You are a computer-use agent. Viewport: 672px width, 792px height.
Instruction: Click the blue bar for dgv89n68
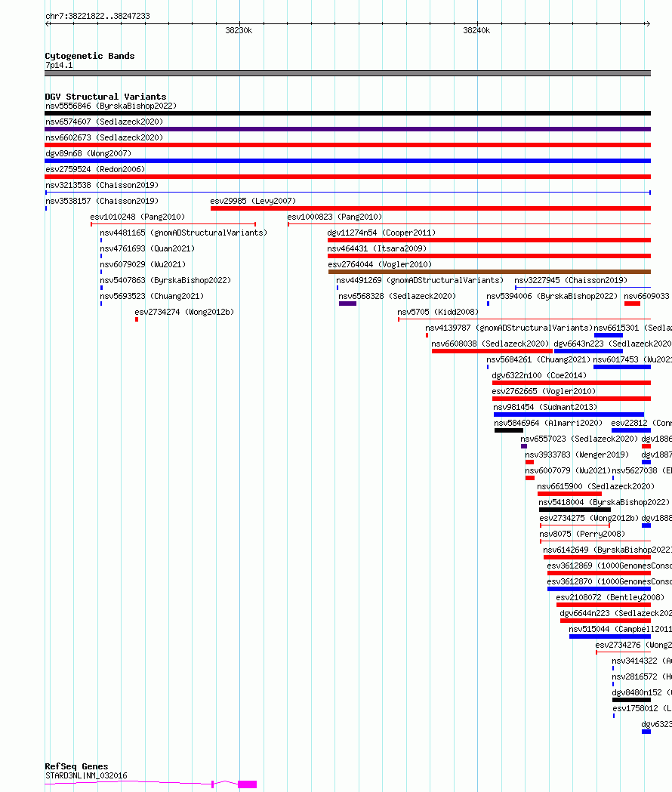347,161
